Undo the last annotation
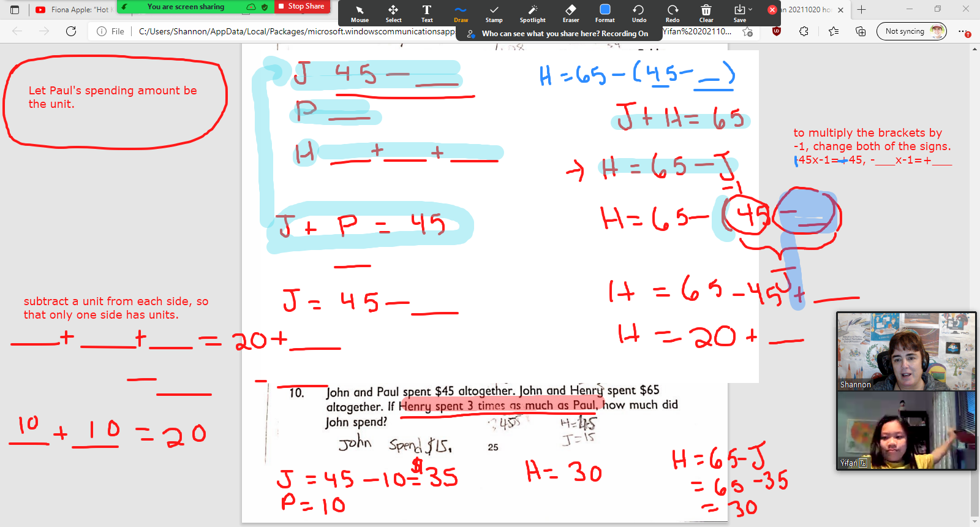 tap(639, 13)
